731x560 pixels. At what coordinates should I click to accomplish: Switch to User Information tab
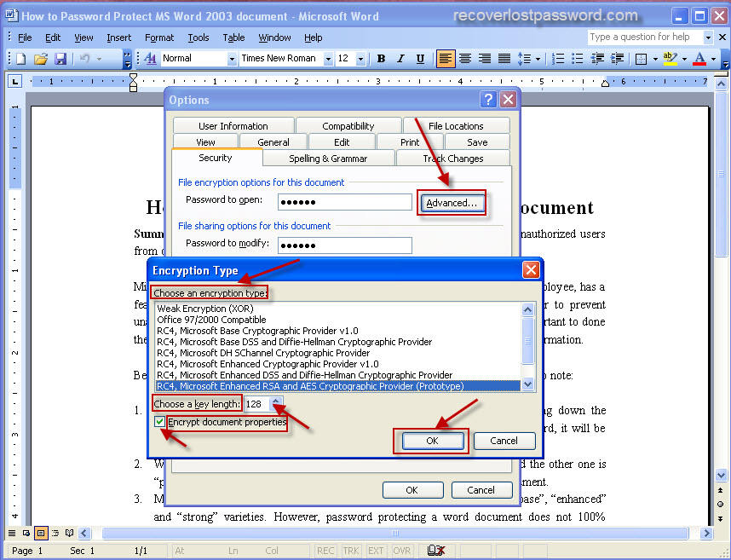click(233, 126)
